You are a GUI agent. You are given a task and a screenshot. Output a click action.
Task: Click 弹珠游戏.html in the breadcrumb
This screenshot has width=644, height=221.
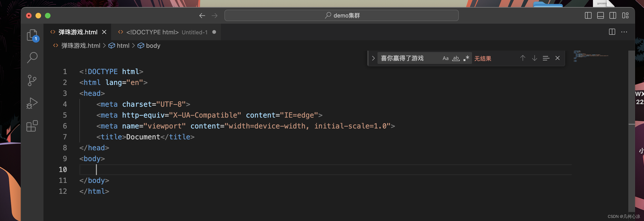point(81,46)
